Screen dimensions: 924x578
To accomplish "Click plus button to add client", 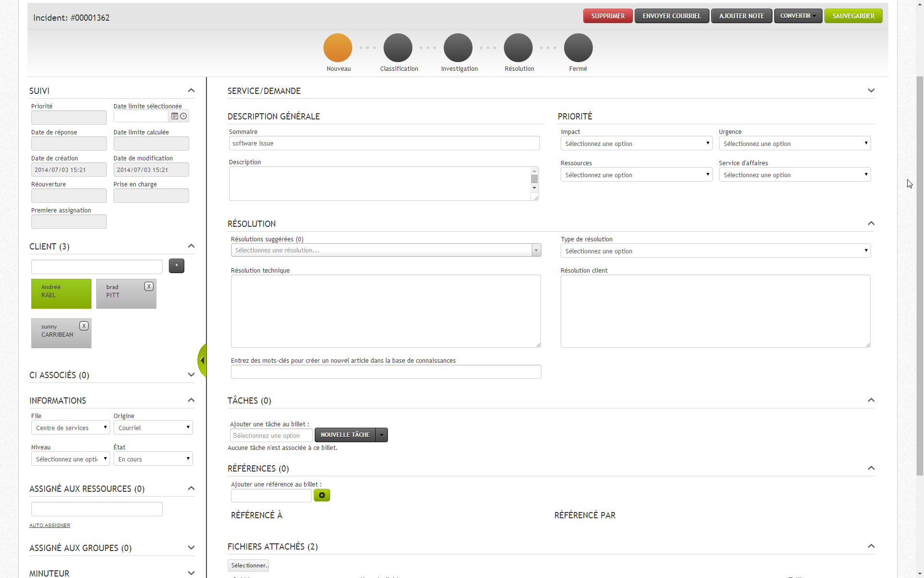I will tap(176, 266).
